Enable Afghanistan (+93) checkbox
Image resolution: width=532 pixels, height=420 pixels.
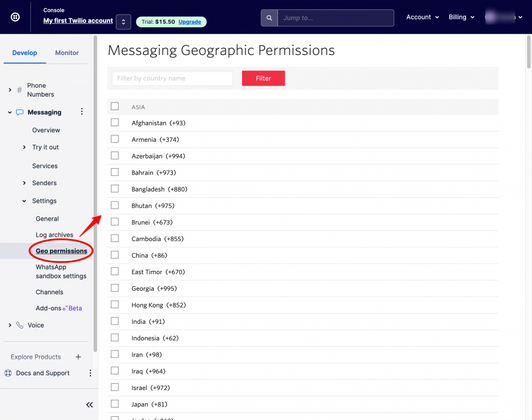point(115,123)
